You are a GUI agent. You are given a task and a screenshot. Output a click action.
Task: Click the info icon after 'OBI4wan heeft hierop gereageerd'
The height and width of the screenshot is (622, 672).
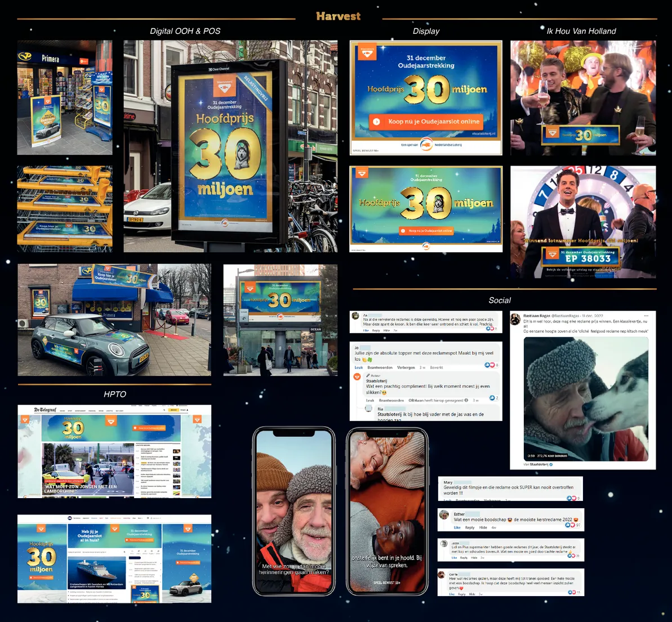(466, 401)
